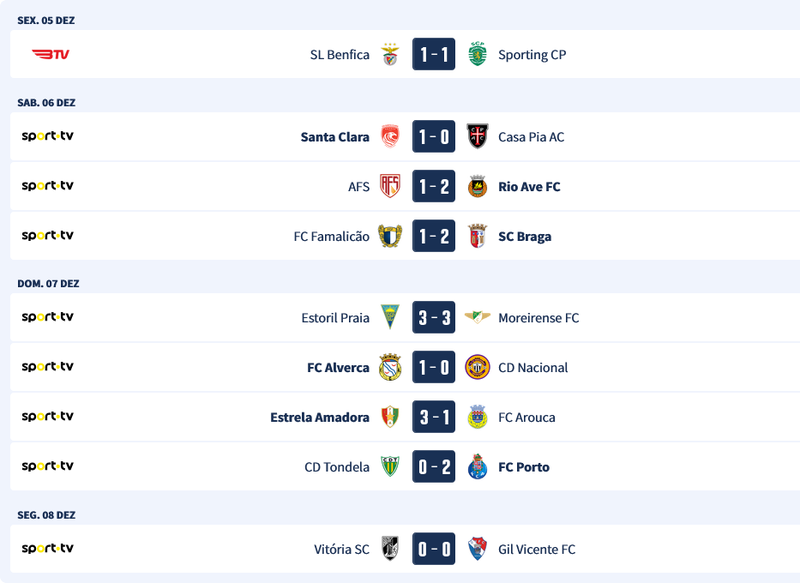Image resolution: width=800 pixels, height=583 pixels.
Task: Open the Benfica vs Sporting 1-1 score
Action: (x=434, y=55)
